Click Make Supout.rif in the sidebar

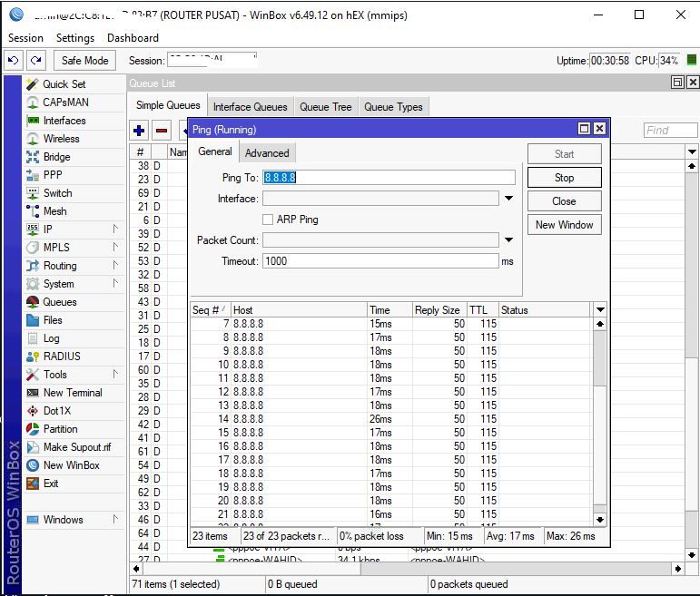click(x=68, y=447)
